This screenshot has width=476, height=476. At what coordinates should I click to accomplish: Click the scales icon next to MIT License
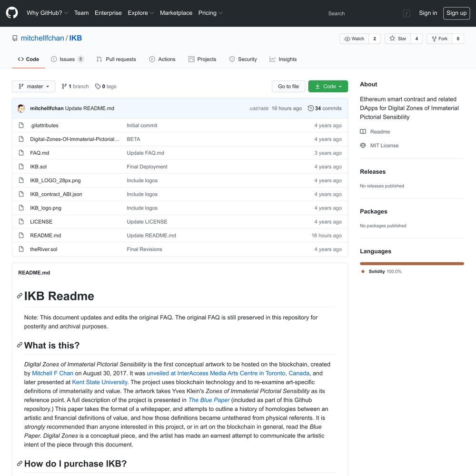[363, 145]
